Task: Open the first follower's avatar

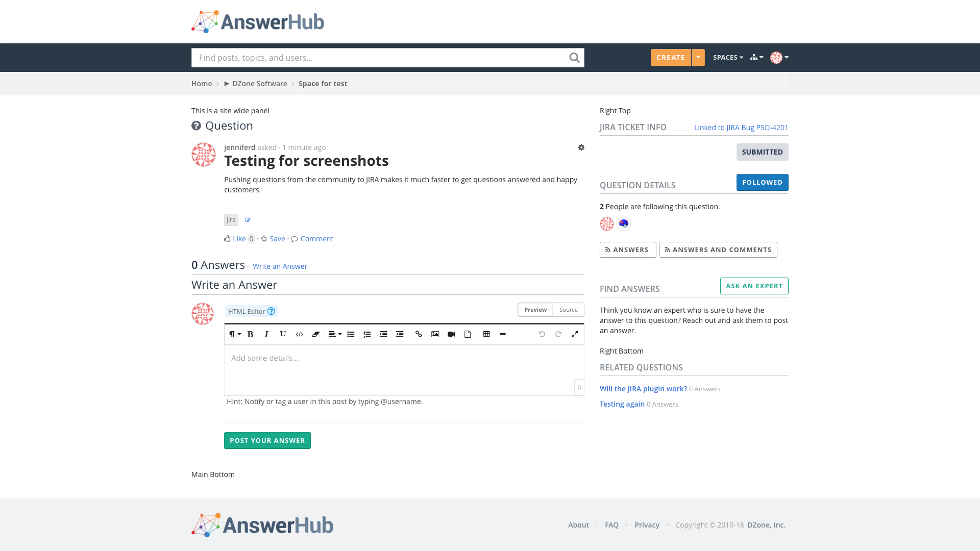Action: point(607,224)
